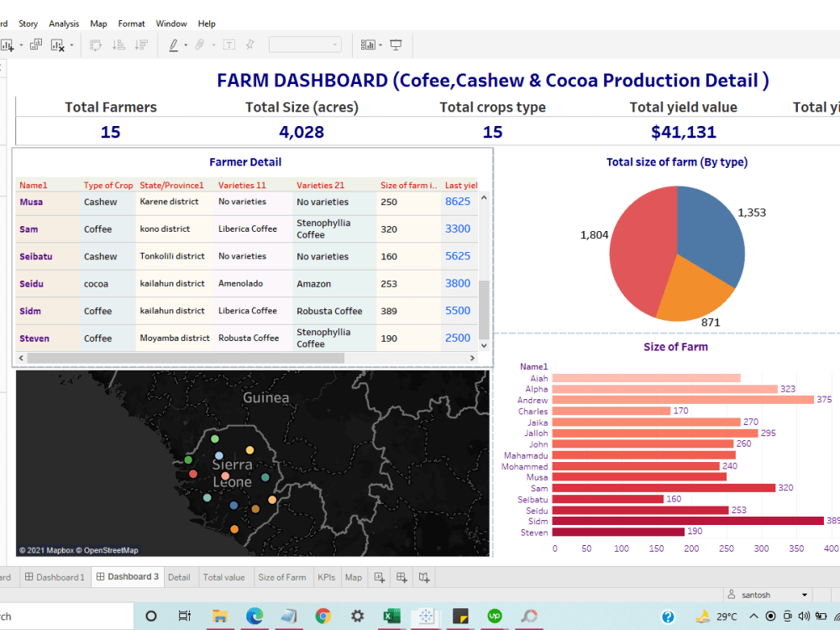Image resolution: width=840 pixels, height=630 pixels.
Task: Open the view Fit dropdown
Action: pyautogui.click(x=333, y=44)
